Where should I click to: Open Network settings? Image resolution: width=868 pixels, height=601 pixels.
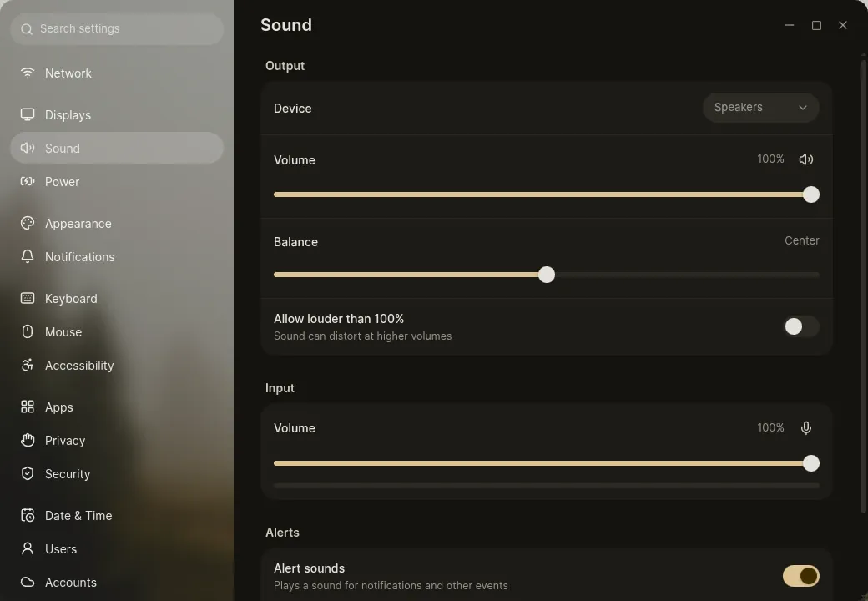pyautogui.click(x=117, y=73)
